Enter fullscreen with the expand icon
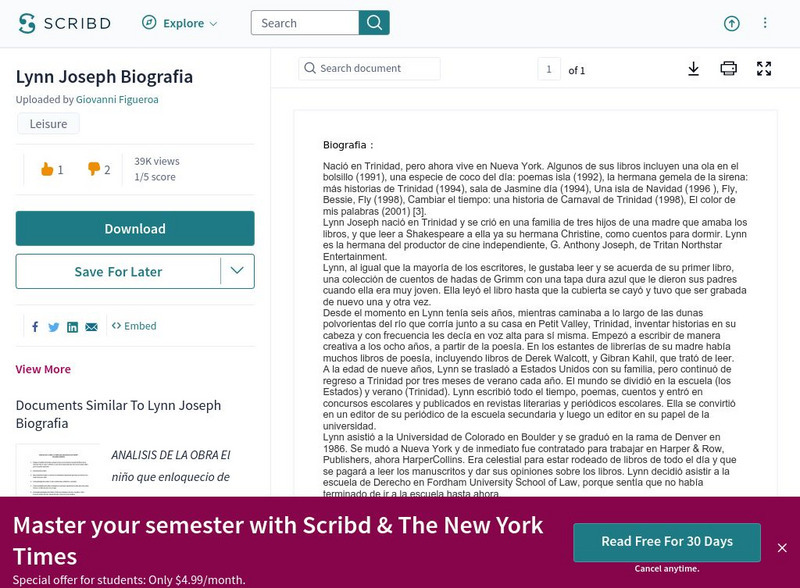This screenshot has height=588, width=800. click(x=764, y=69)
